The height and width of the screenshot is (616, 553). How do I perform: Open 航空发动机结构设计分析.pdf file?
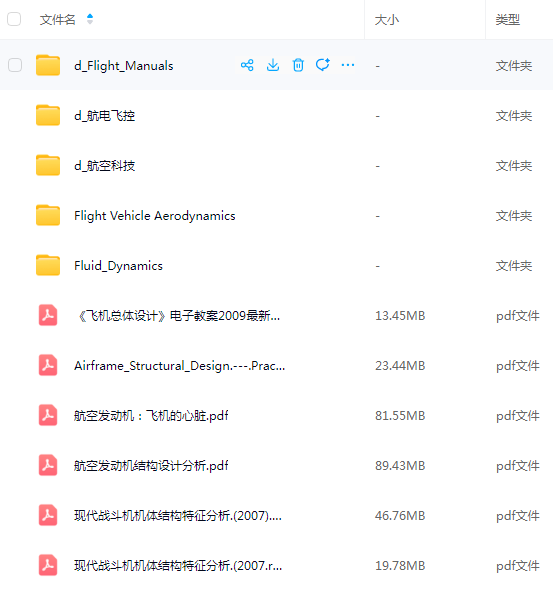151,466
